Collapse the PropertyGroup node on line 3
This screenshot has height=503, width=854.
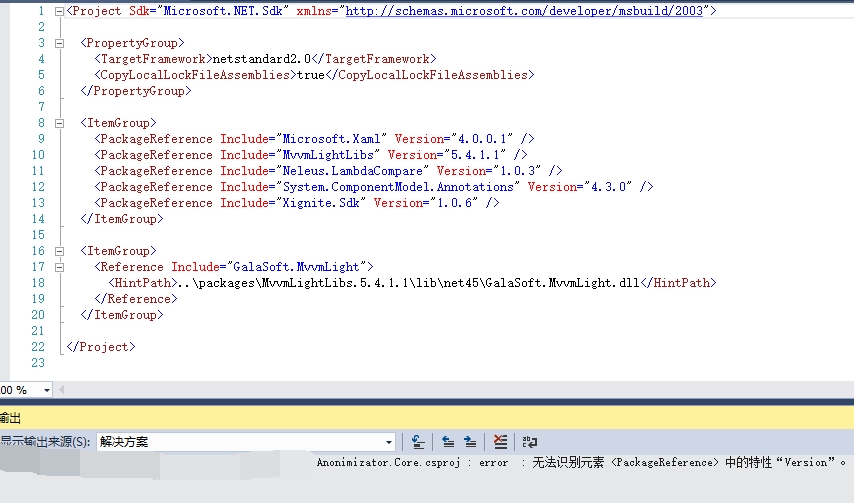coord(59,43)
